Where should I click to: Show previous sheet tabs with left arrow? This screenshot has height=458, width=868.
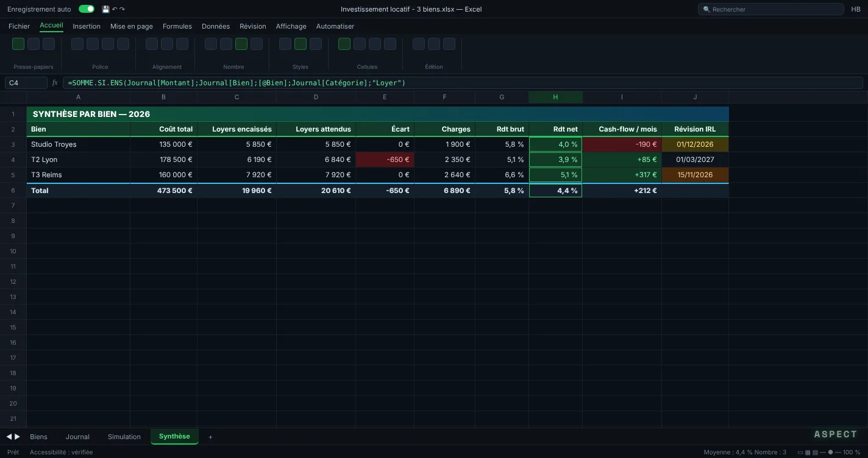pos(9,437)
